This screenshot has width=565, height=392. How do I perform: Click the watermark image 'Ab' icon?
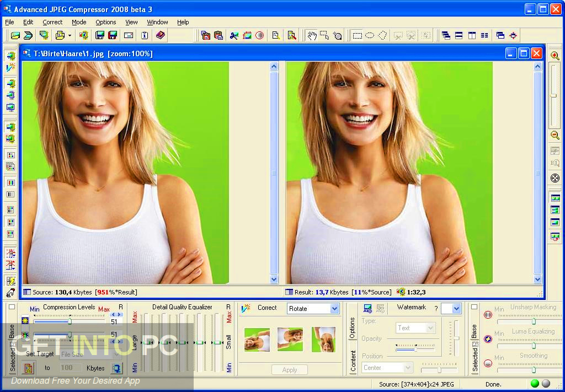[x=367, y=308]
